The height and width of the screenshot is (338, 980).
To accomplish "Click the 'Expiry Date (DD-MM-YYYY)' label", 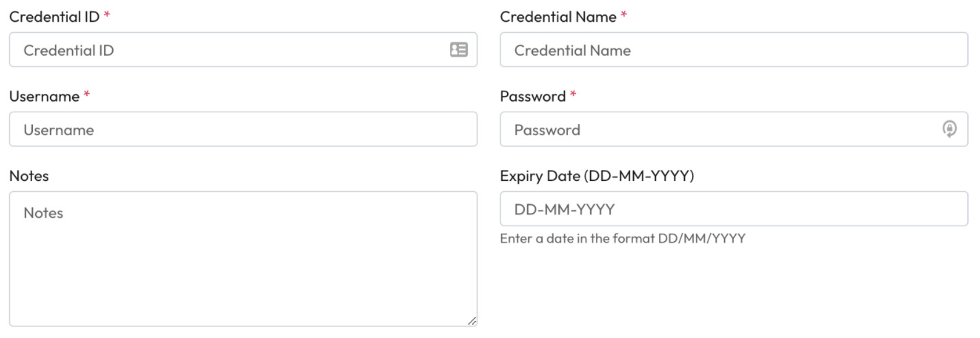I will pyautogui.click(x=596, y=176).
